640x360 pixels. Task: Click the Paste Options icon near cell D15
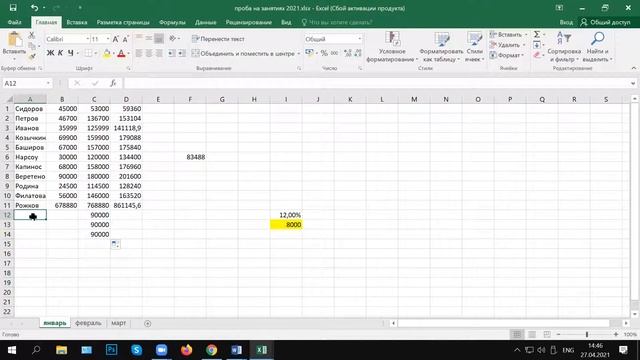tap(116, 244)
